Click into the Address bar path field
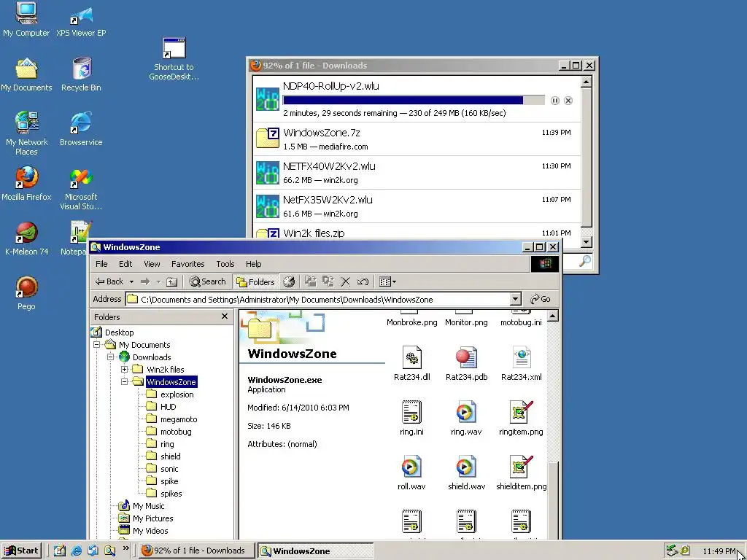The height and width of the screenshot is (560, 747). 318,299
